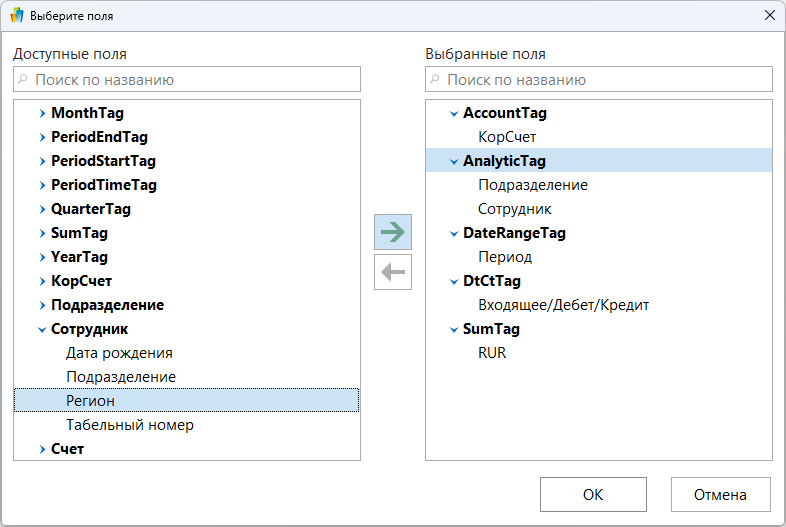Click the app icon in the title bar
Viewport: 786px width, 527px height.
tap(17, 16)
